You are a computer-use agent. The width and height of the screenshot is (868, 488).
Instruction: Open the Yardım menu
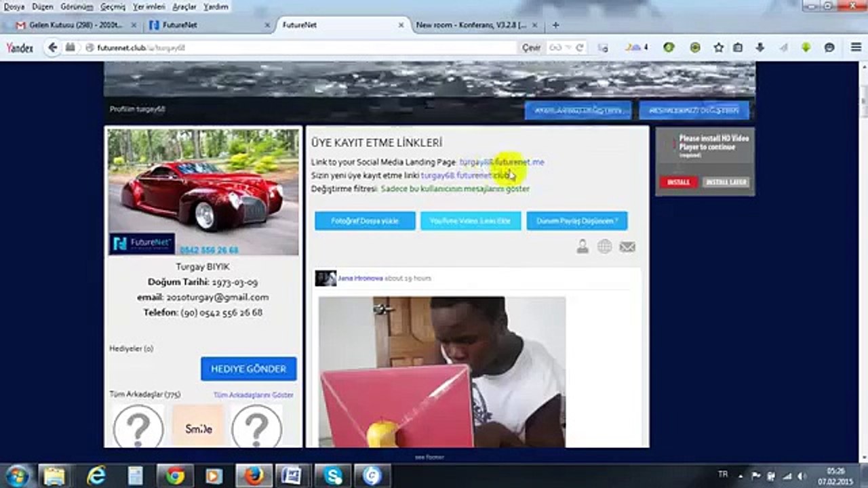coord(216,7)
